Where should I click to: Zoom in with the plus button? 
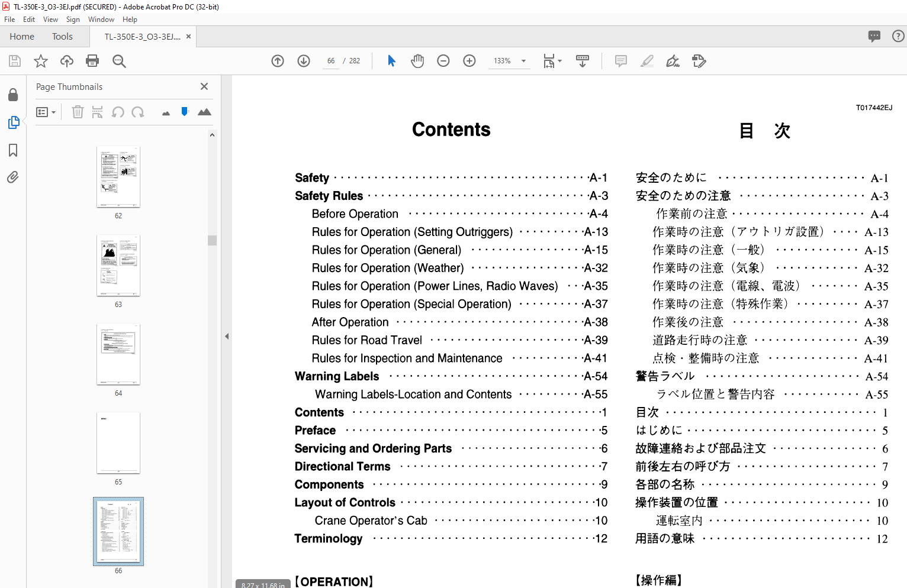pyautogui.click(x=469, y=61)
